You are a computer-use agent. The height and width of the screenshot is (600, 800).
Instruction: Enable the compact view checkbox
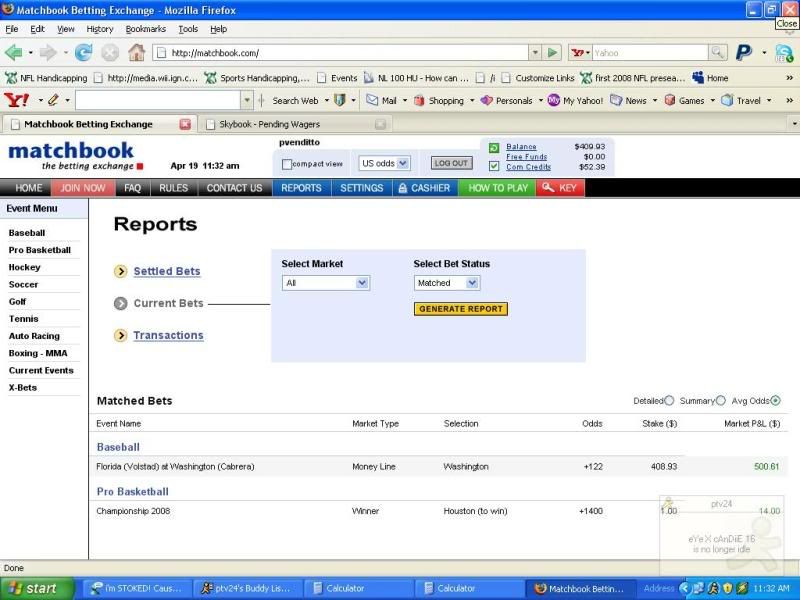tap(287, 164)
